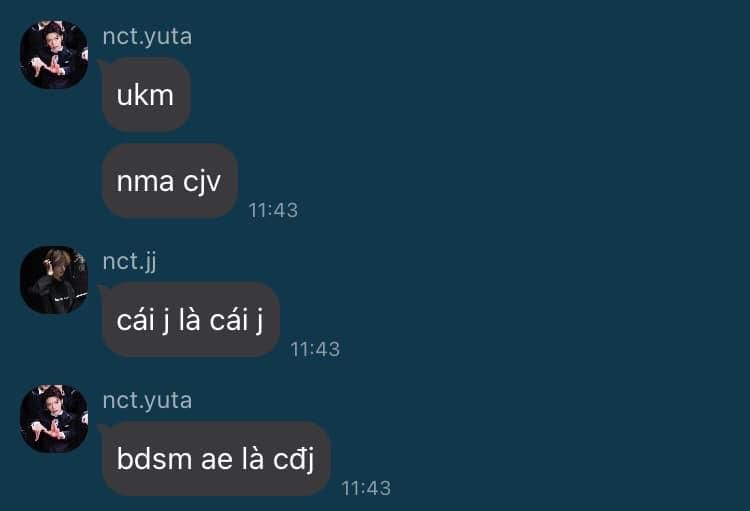Click the nct.yuta username above ukm
This screenshot has height=511, width=750.
click(x=147, y=37)
